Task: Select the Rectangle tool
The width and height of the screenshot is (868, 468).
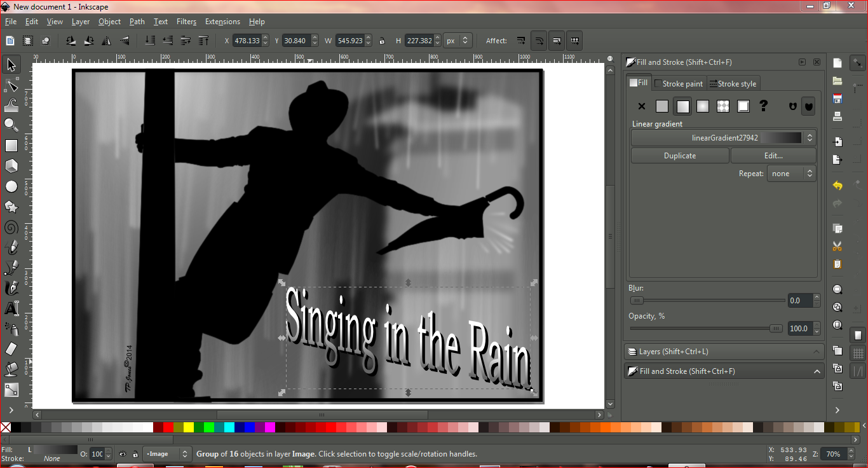Action: pos(11,146)
